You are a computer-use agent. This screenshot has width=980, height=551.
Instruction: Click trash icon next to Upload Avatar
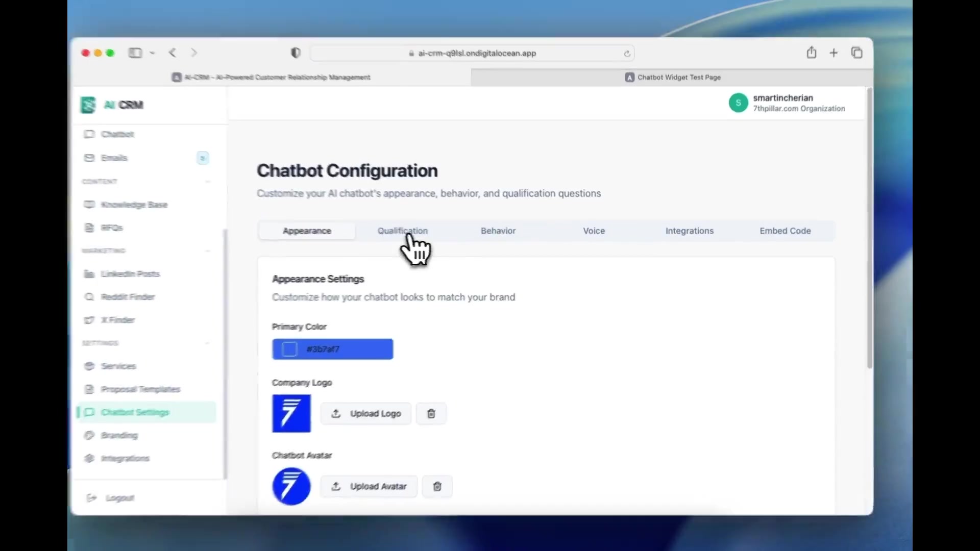437,487
